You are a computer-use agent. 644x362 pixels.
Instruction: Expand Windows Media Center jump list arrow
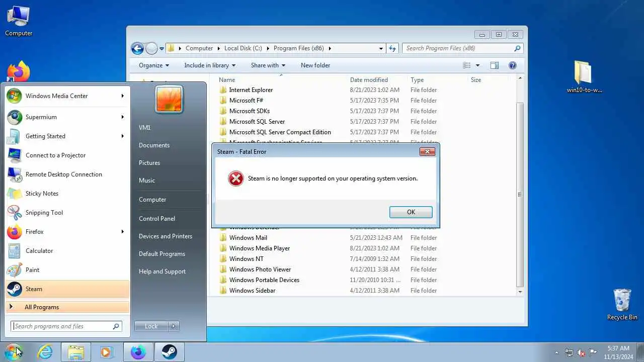click(x=122, y=96)
